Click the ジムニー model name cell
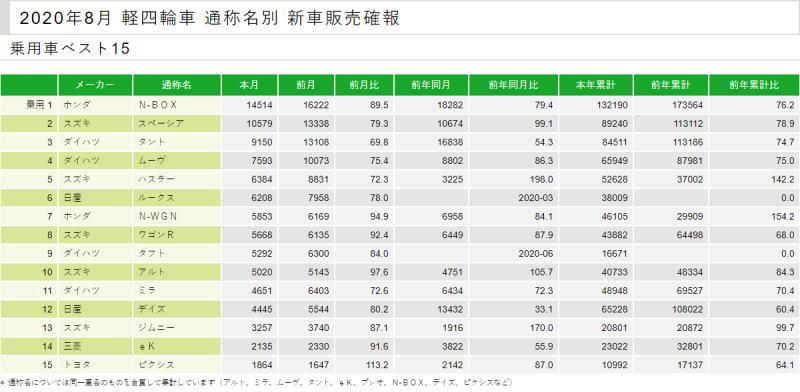This screenshot has height=392, width=800. click(x=177, y=328)
